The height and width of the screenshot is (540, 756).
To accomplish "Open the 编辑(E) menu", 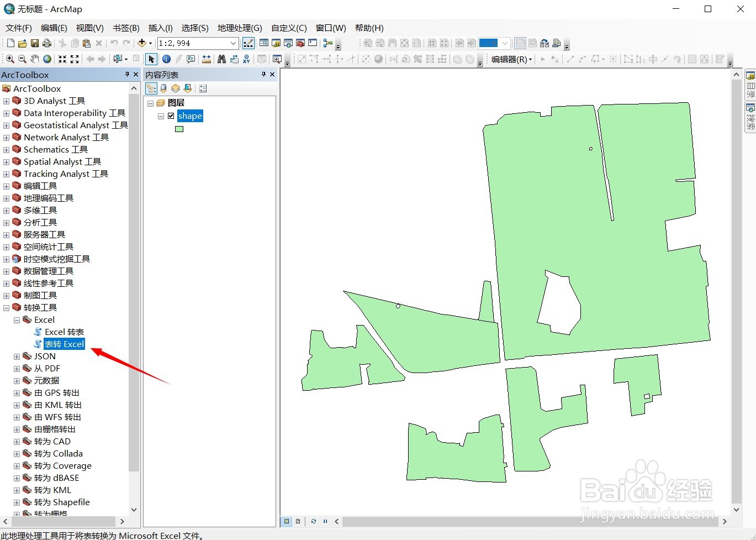I will pos(54,28).
